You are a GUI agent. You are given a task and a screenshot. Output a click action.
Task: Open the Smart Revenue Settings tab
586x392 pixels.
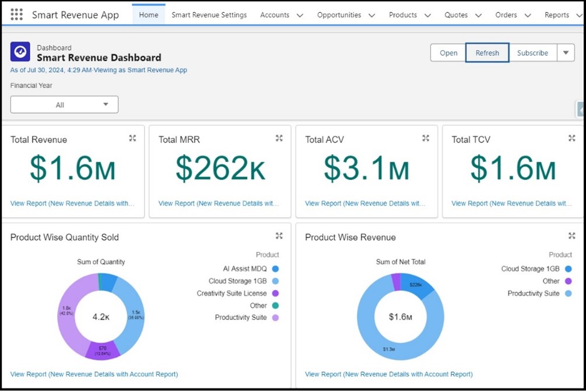click(x=209, y=15)
